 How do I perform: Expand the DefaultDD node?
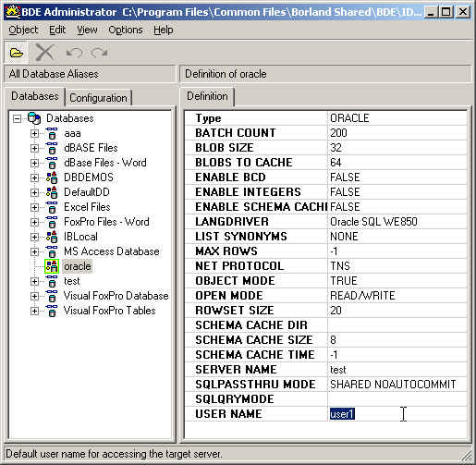click(x=34, y=193)
